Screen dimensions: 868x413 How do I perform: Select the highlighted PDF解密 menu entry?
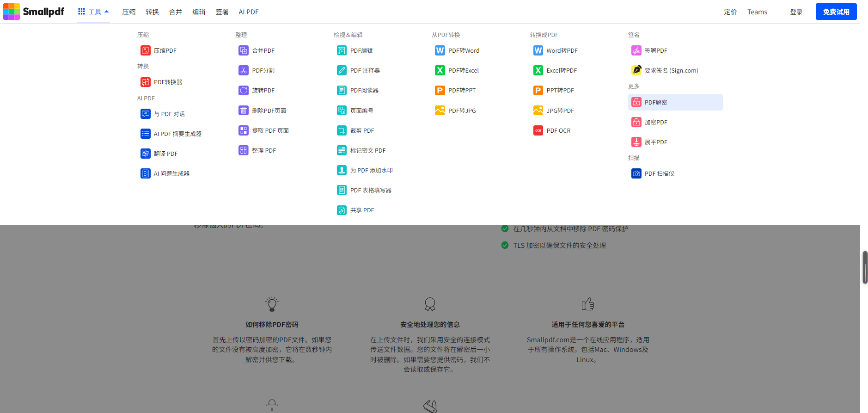(675, 102)
